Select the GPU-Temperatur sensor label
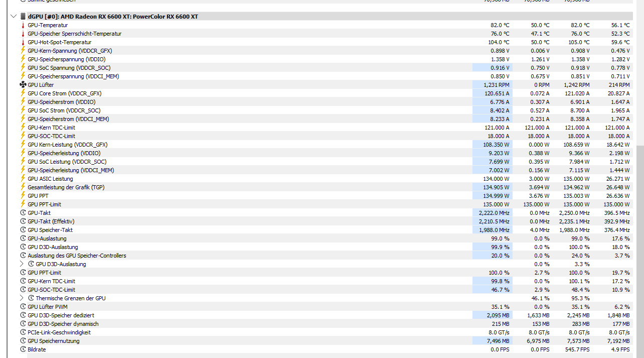This screenshot has width=644, height=358. (x=48, y=25)
